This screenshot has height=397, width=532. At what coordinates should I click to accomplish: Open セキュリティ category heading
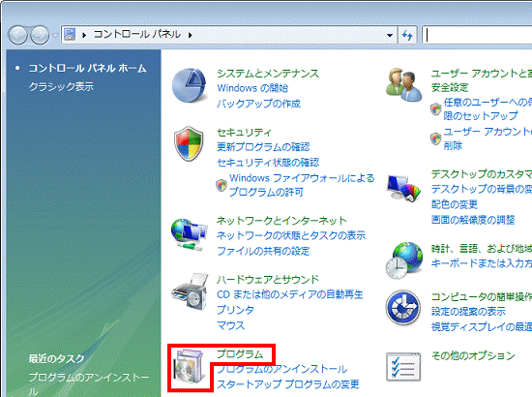pos(244,132)
